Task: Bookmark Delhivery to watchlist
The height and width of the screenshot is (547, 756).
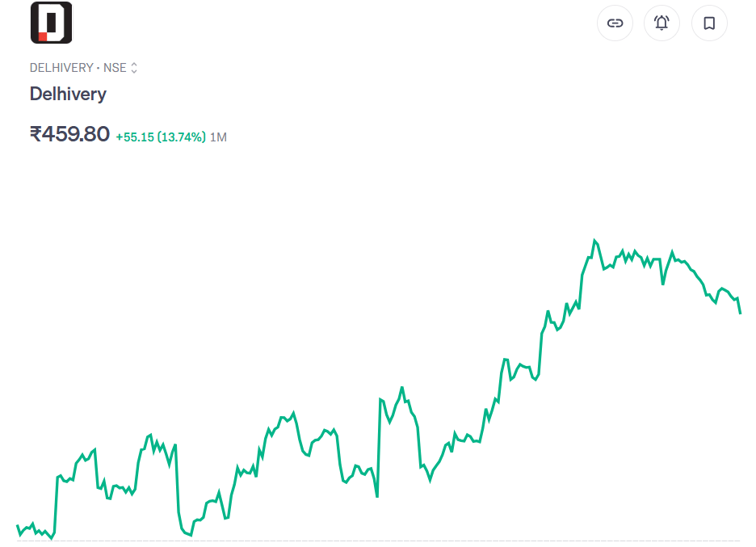Action: click(x=709, y=23)
